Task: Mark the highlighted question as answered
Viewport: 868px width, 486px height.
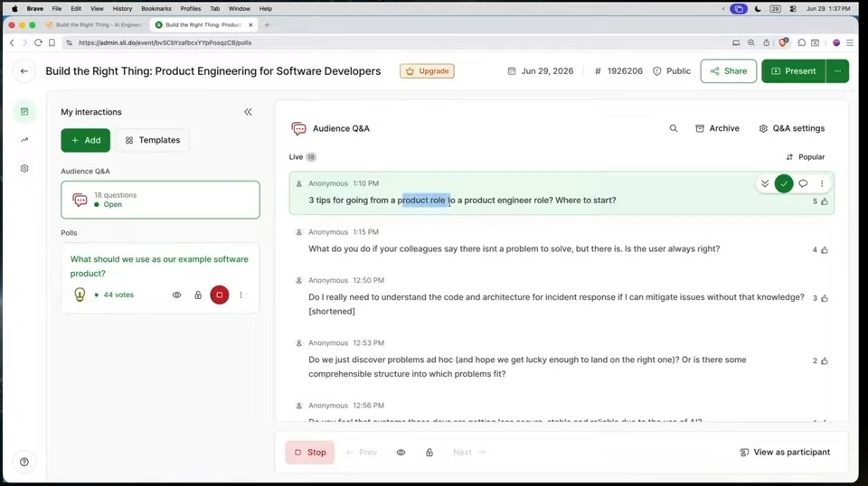Action: (784, 183)
